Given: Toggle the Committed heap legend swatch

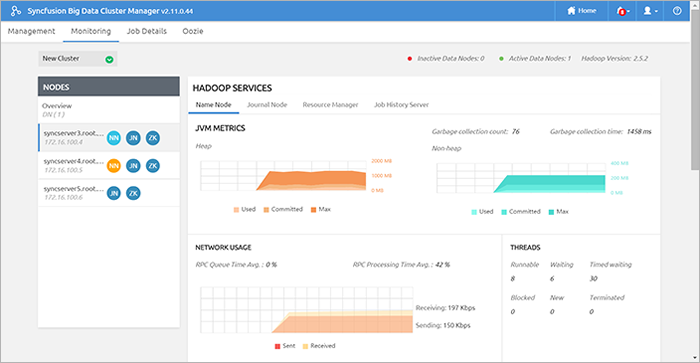Looking at the screenshot, I should pyautogui.click(x=266, y=210).
